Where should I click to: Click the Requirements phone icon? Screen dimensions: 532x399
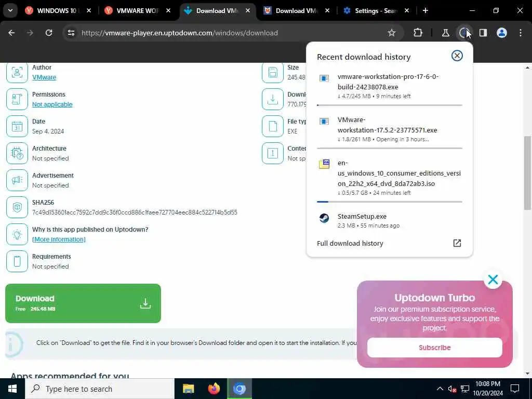pos(17,261)
